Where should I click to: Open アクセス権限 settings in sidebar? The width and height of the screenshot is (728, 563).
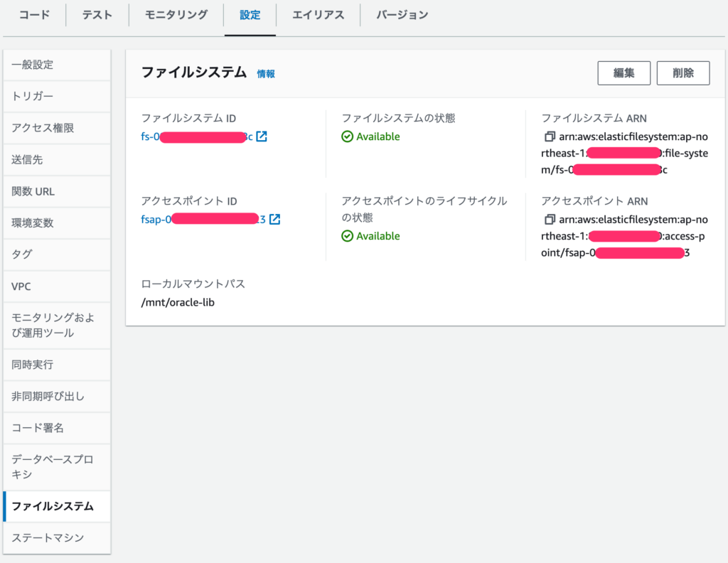[57, 128]
